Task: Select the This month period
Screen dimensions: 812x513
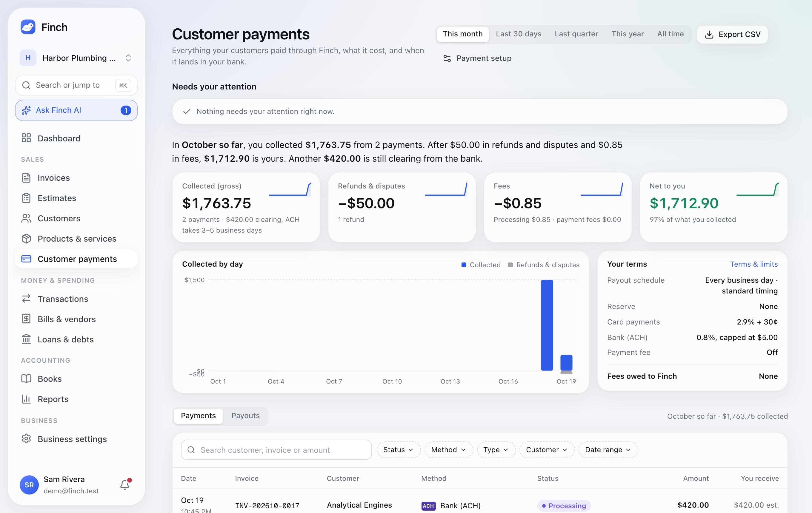Action: tap(463, 34)
